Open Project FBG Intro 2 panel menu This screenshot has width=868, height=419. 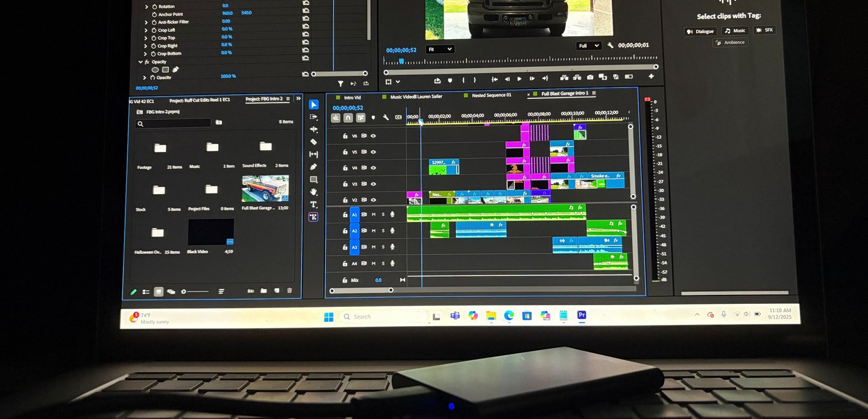point(288,99)
